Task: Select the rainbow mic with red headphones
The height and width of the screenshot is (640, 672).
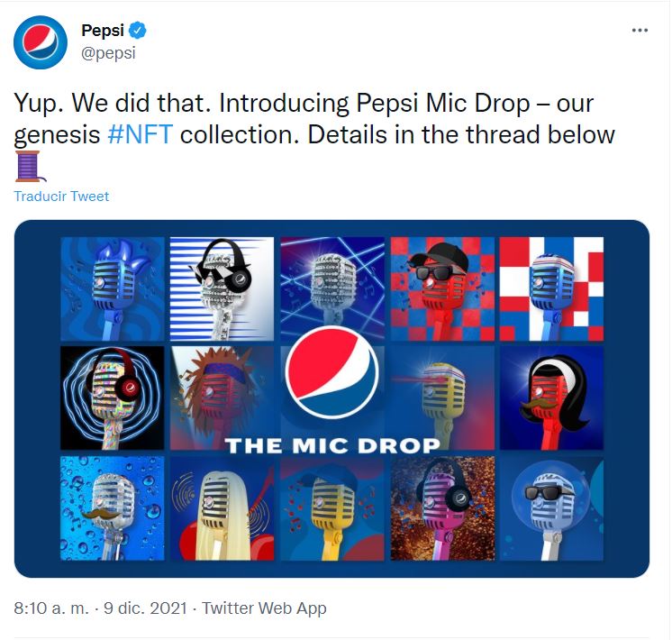Action: (113, 398)
